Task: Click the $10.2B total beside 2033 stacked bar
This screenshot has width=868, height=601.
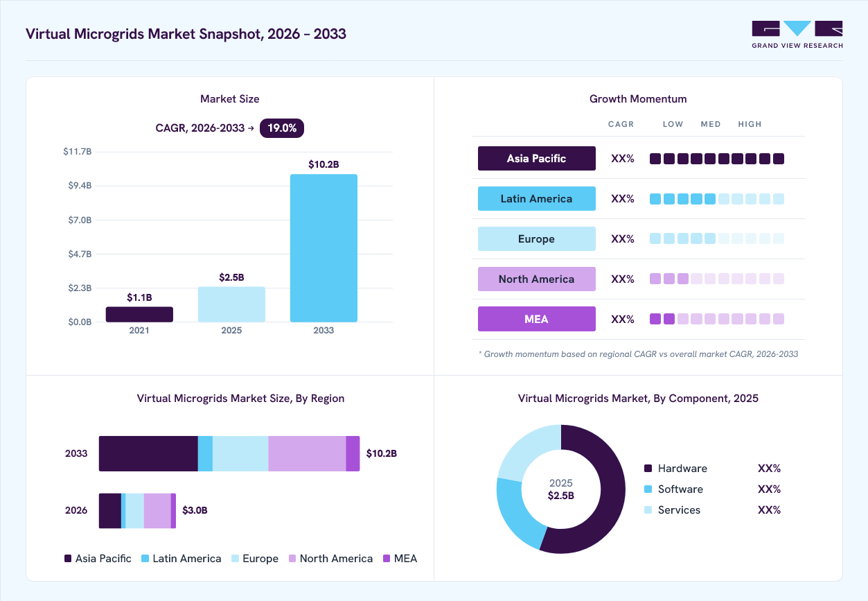Action: [382, 453]
